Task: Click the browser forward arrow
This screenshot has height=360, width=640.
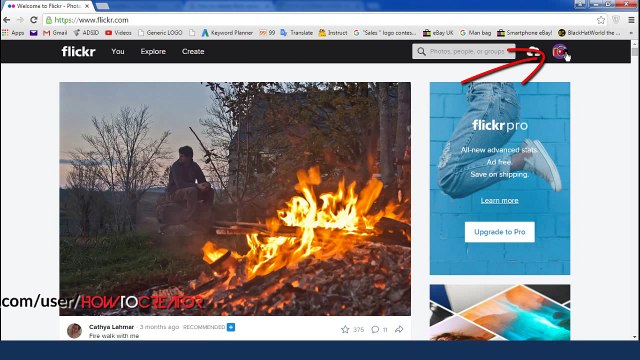Action: coord(20,20)
